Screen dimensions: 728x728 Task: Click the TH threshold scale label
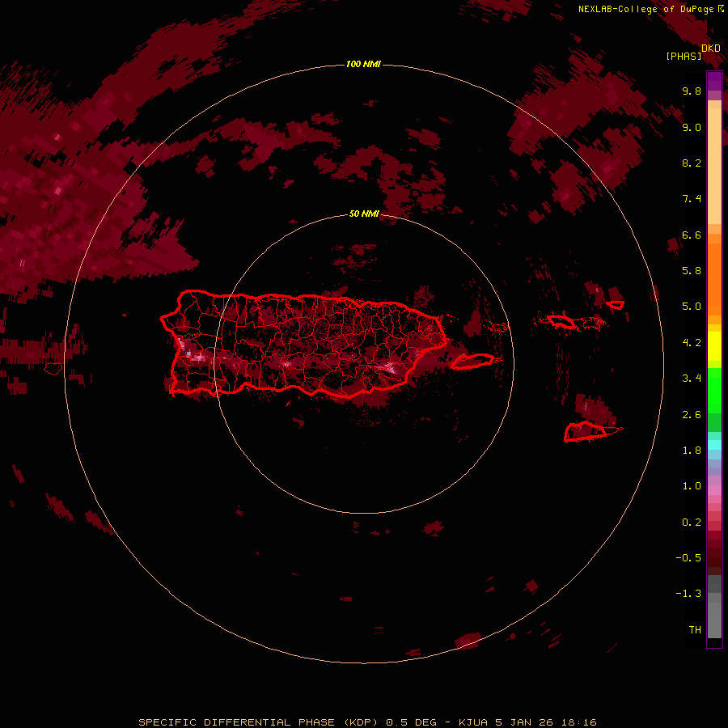point(695,630)
